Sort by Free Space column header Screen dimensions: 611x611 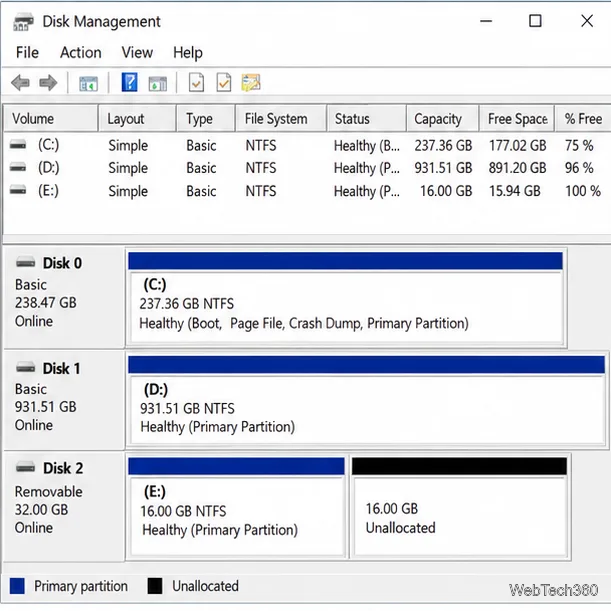[517, 118]
